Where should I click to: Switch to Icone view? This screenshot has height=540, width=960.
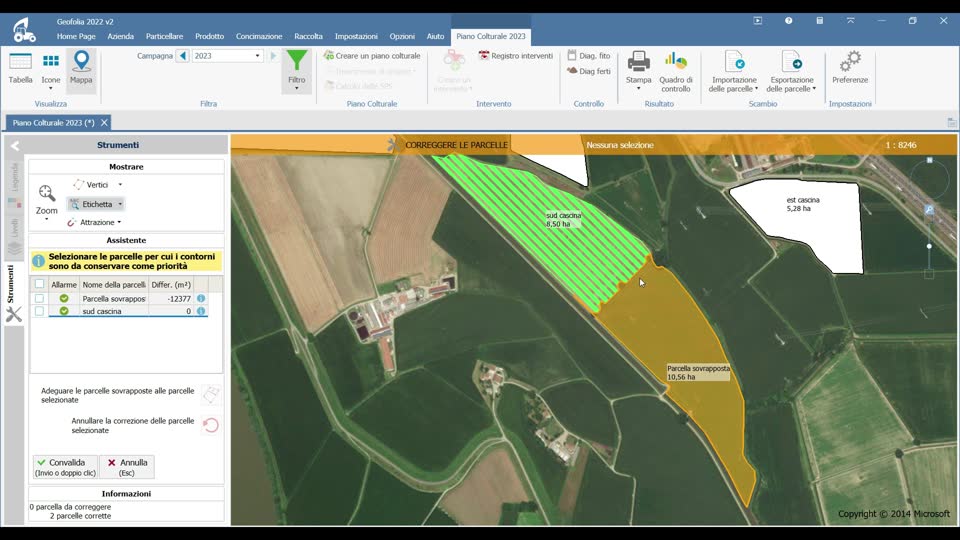click(x=51, y=68)
